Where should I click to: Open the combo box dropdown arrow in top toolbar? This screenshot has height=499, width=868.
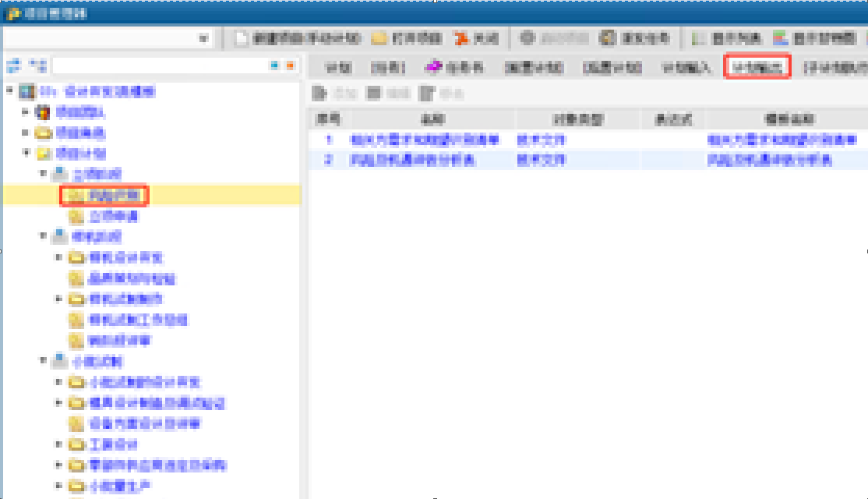point(203,38)
